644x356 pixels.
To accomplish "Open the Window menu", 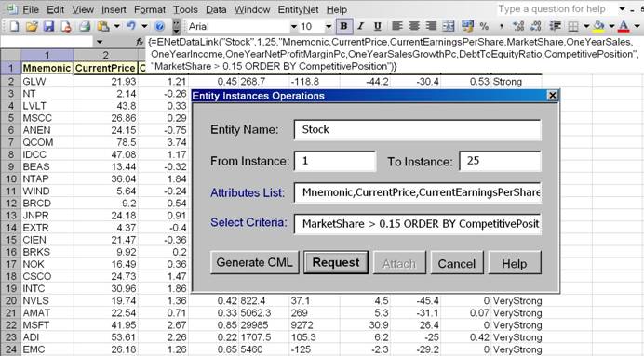I will pyautogui.click(x=252, y=9).
